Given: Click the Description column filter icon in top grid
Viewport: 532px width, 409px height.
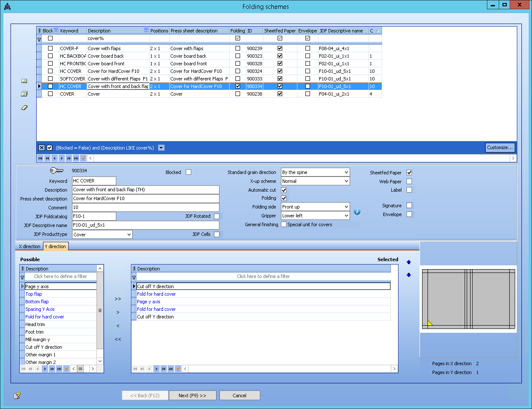Looking at the screenshot, I should pos(146,30).
